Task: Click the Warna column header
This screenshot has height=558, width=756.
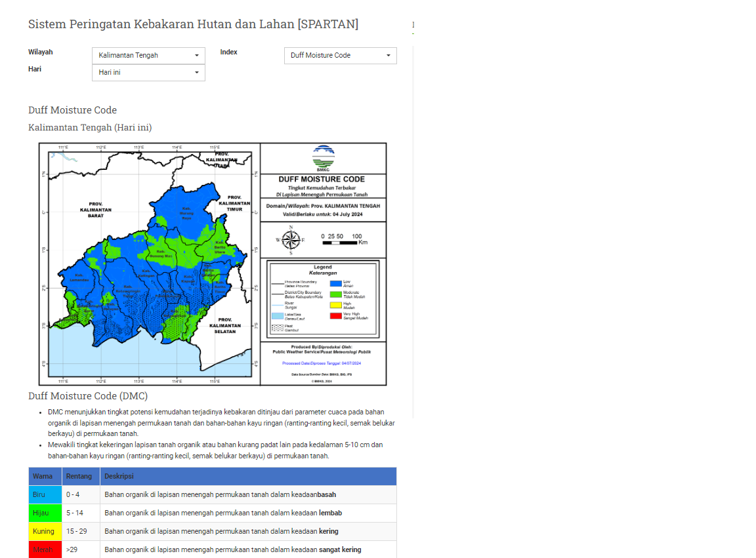Action: pos(45,476)
